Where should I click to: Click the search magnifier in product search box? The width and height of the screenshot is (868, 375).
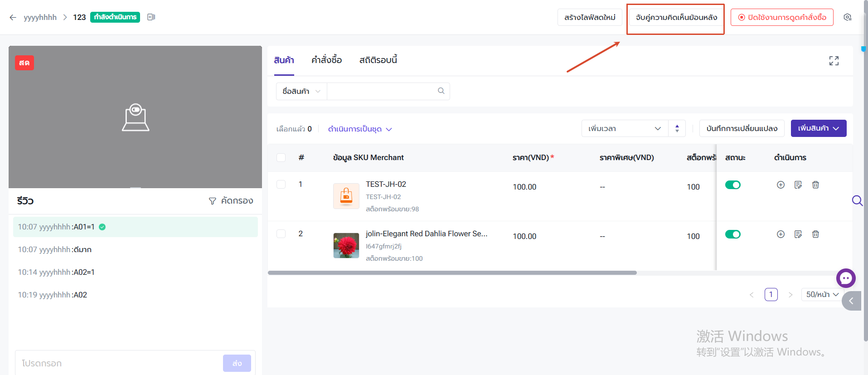coord(441,91)
